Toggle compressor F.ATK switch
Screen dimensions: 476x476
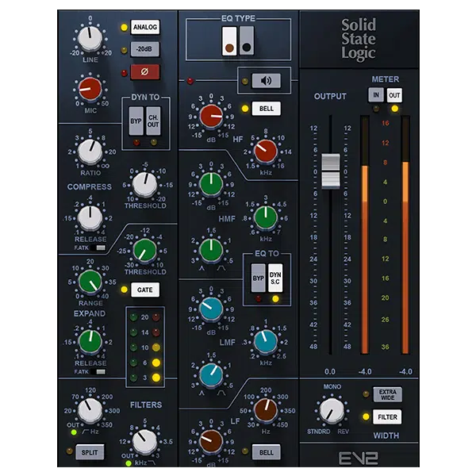click(x=98, y=248)
